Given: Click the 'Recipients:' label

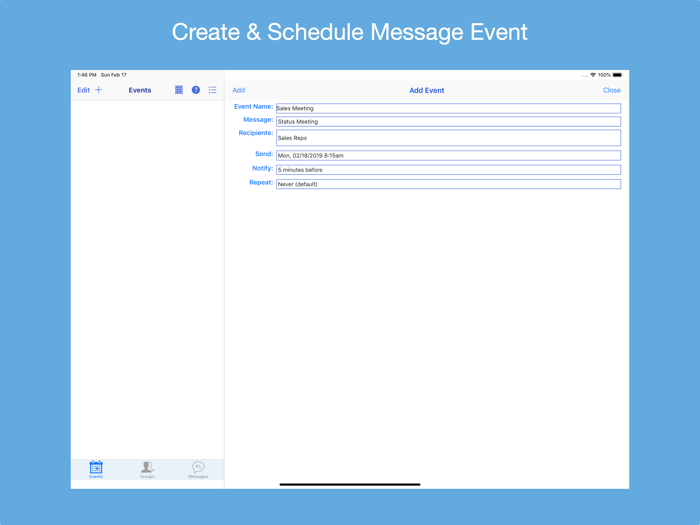Looking at the screenshot, I should point(255,133).
